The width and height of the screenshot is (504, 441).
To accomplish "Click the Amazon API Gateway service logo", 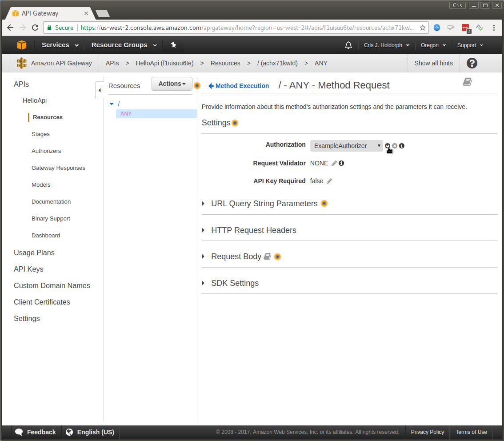I will coord(21,63).
